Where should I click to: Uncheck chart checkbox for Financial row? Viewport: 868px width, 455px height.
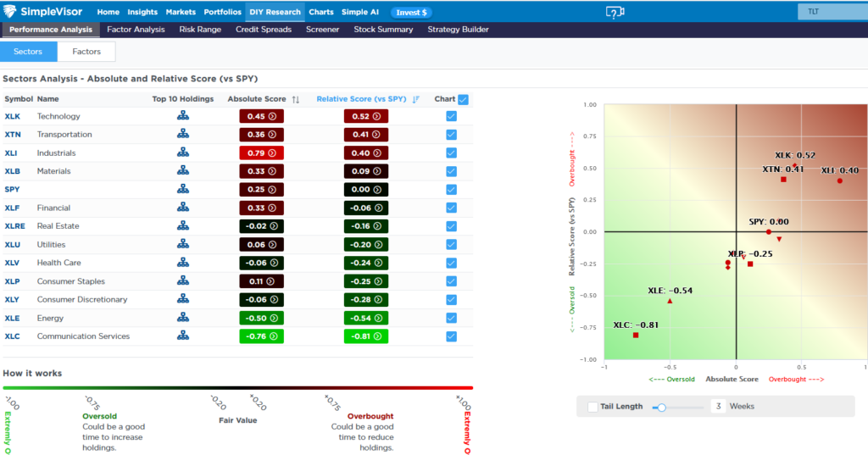[x=451, y=208]
